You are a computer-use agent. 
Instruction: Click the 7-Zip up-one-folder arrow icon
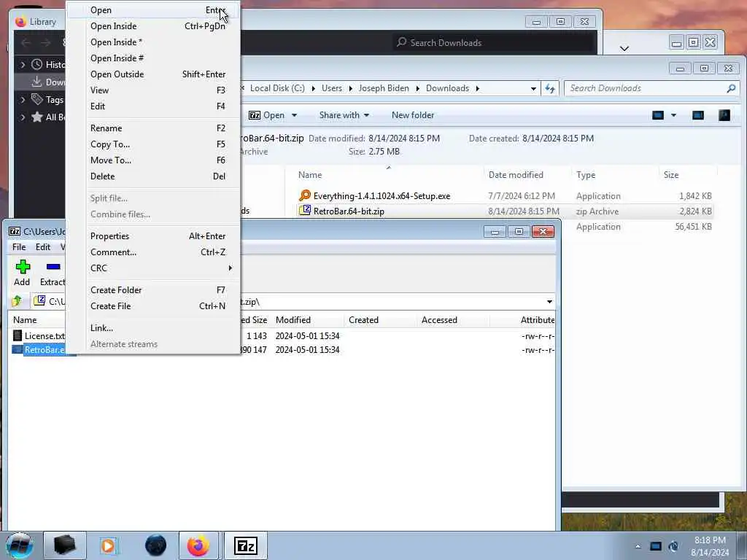(x=18, y=301)
